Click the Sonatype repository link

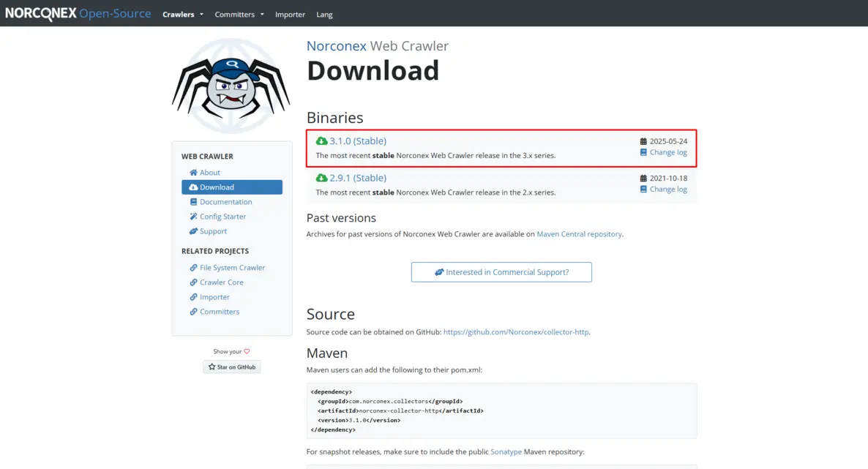(506, 452)
